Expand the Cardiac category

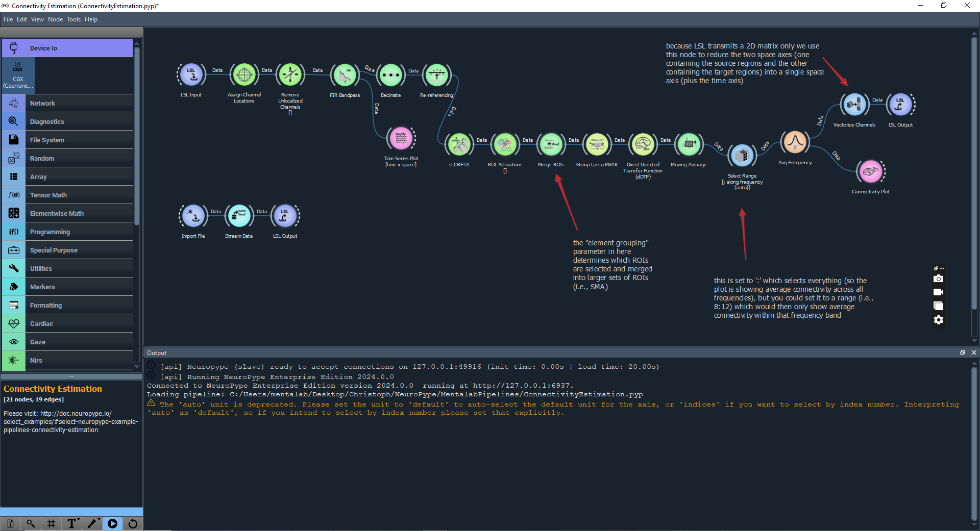67,323
